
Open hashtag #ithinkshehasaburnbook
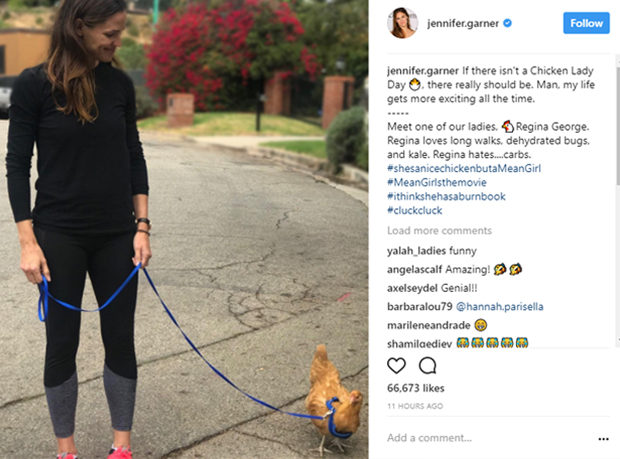coord(446,196)
